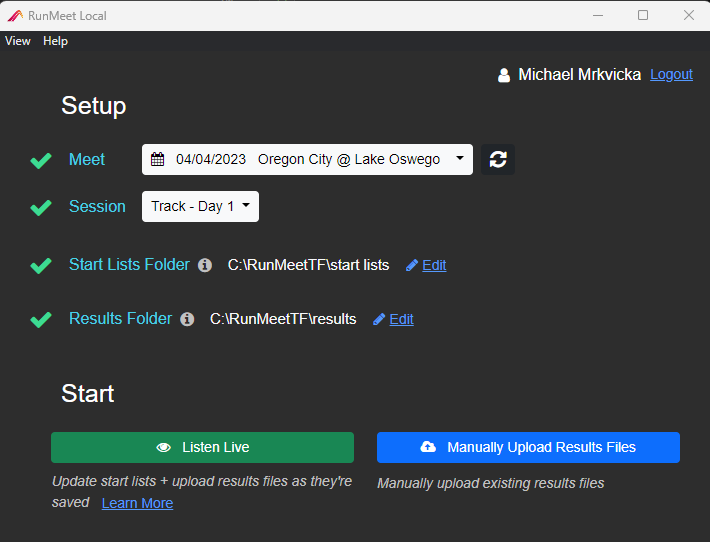Screen dimensions: 710x542
Task: Click the Session label
Action: pos(97,206)
